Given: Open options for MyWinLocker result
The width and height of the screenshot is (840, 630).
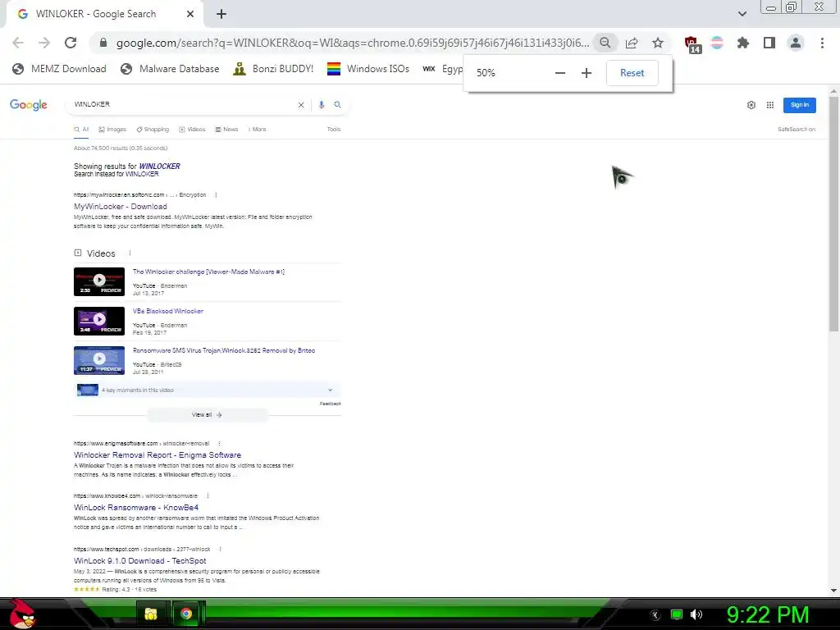Looking at the screenshot, I should (x=216, y=195).
